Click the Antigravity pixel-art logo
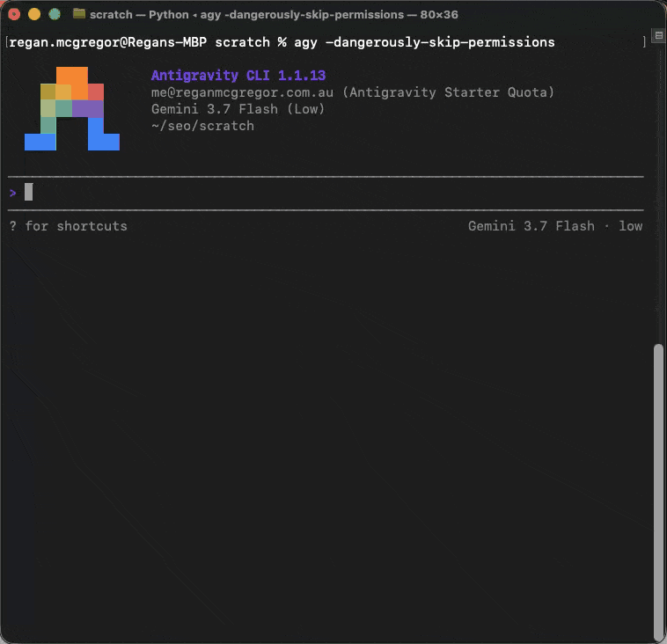This screenshot has height=644, width=667. click(72, 108)
